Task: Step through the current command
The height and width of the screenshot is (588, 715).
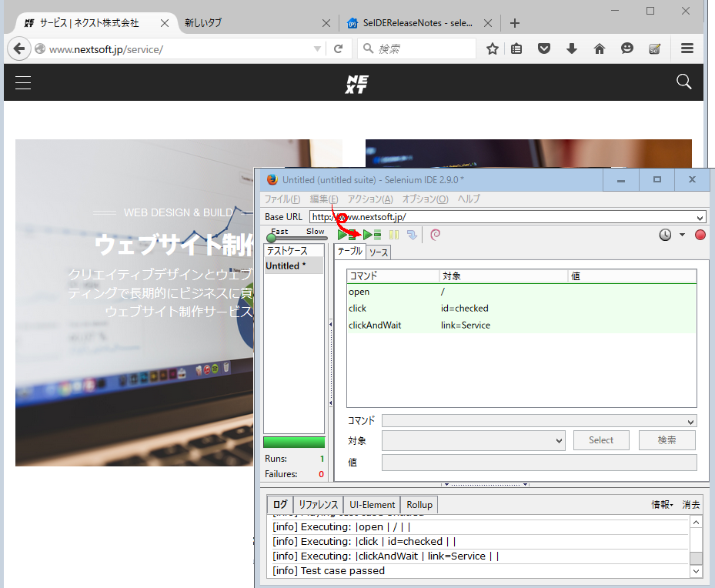Action: [x=412, y=235]
